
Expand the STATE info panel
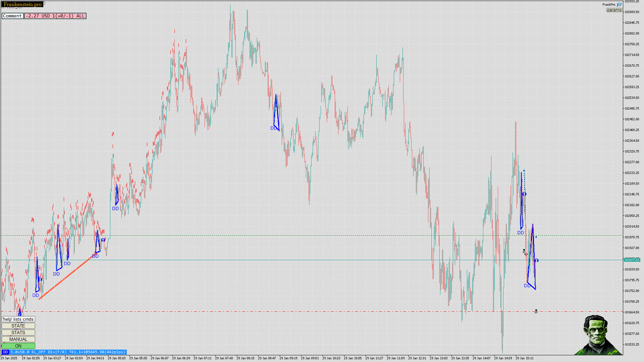[x=18, y=326]
